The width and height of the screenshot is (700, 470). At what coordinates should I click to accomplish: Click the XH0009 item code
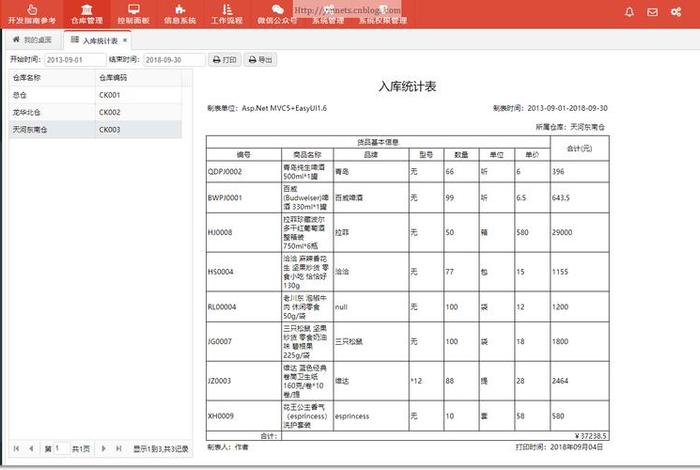(x=221, y=416)
